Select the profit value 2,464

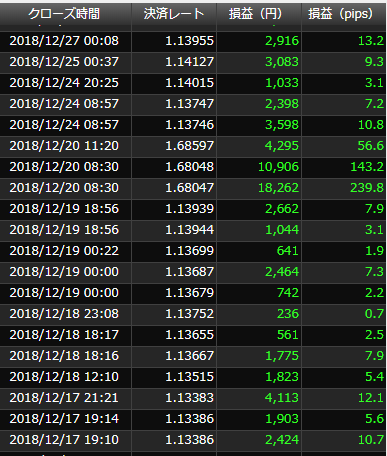point(282,272)
